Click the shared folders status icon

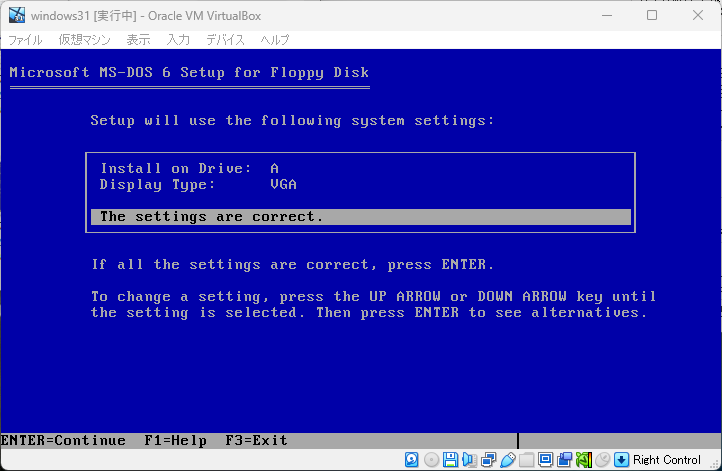(526, 459)
